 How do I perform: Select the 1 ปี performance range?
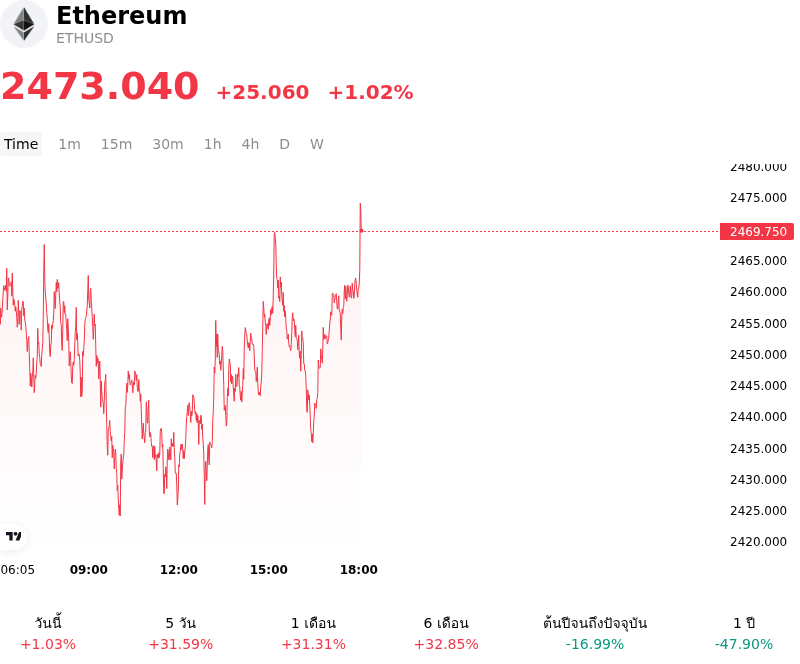point(744,633)
